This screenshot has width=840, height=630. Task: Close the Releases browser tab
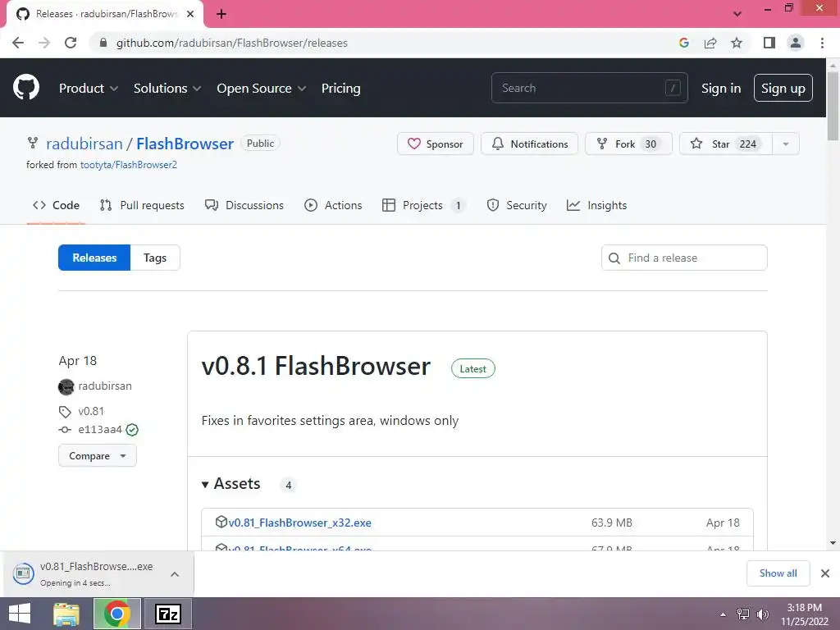coord(190,14)
